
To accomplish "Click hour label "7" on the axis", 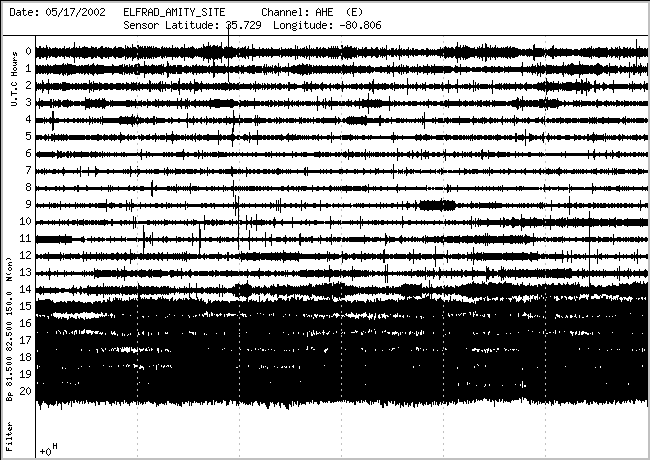I will pos(28,170).
